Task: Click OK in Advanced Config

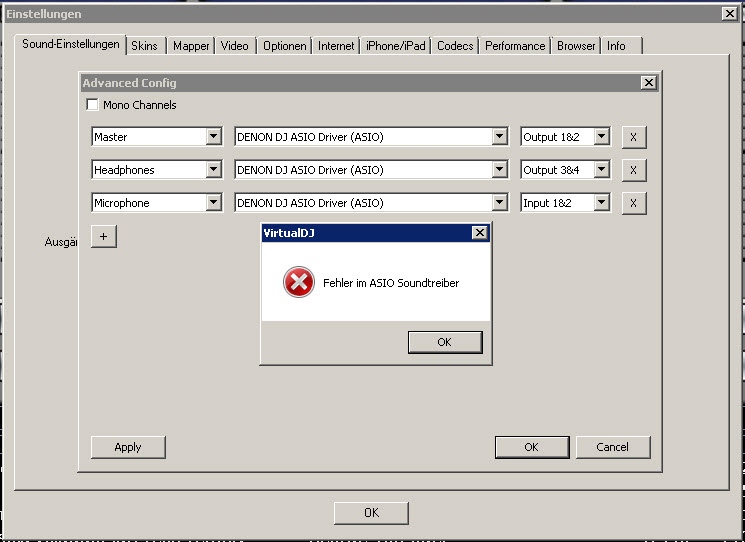Action: 532,447
